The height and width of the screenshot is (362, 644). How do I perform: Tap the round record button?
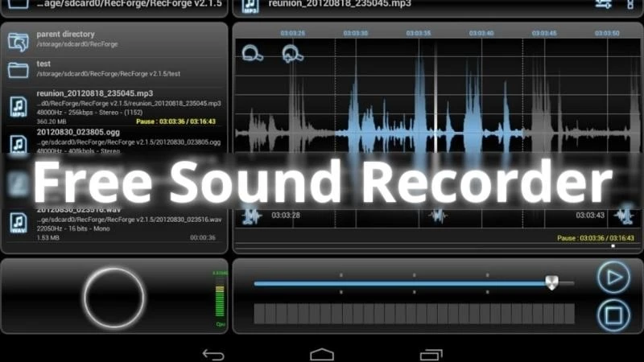click(x=114, y=297)
